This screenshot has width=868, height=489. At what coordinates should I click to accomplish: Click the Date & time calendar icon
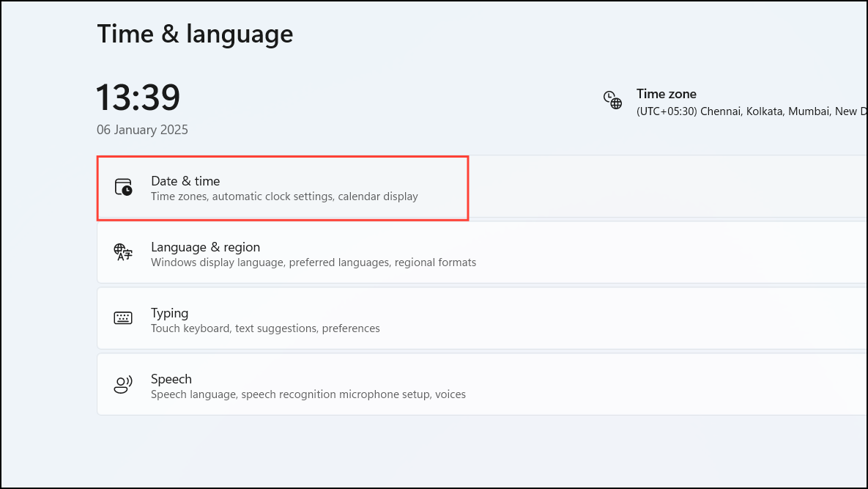123,187
